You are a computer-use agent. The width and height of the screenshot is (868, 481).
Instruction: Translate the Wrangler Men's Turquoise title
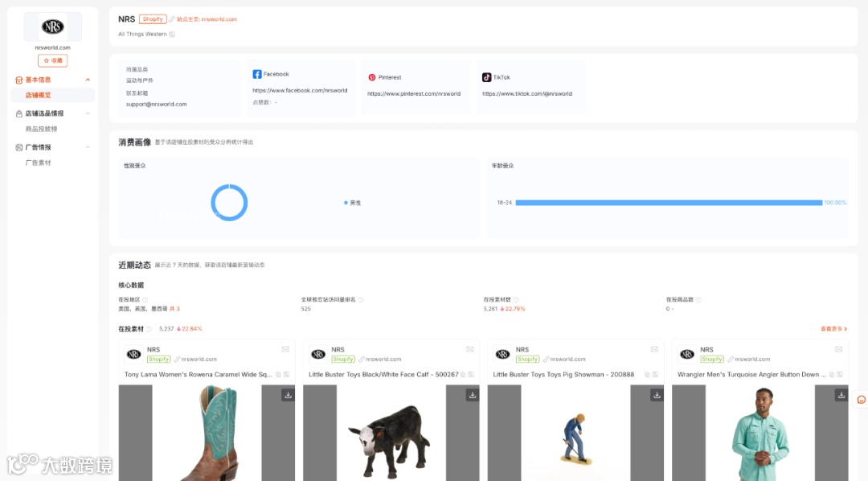tap(840, 375)
